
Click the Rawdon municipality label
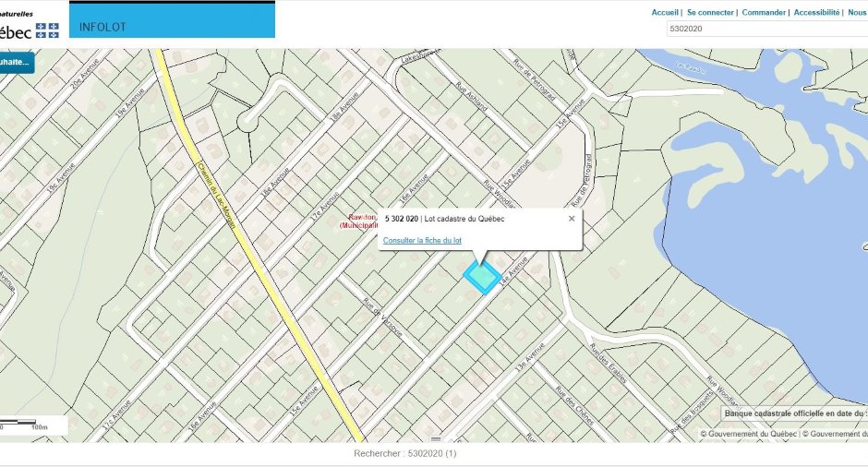pyautogui.click(x=360, y=222)
